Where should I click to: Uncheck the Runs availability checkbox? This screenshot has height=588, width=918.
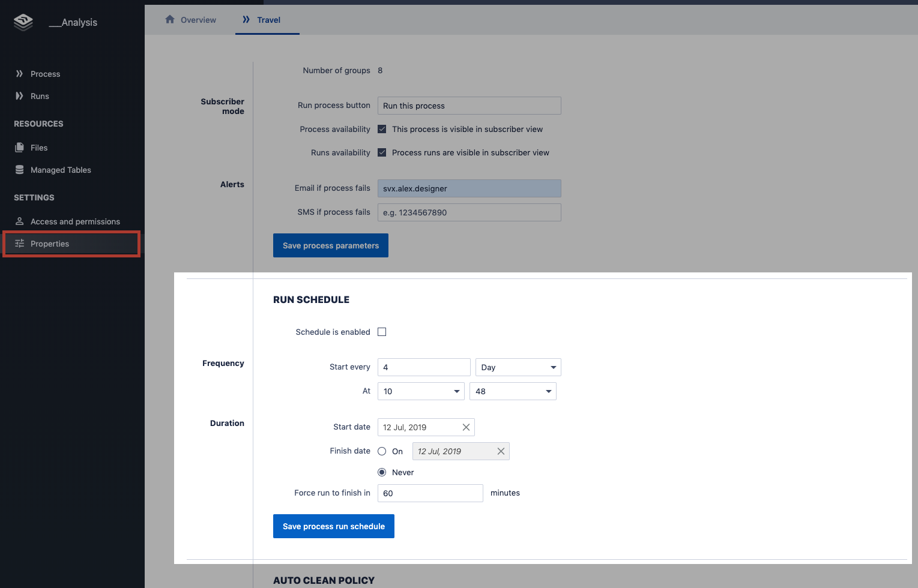click(382, 152)
